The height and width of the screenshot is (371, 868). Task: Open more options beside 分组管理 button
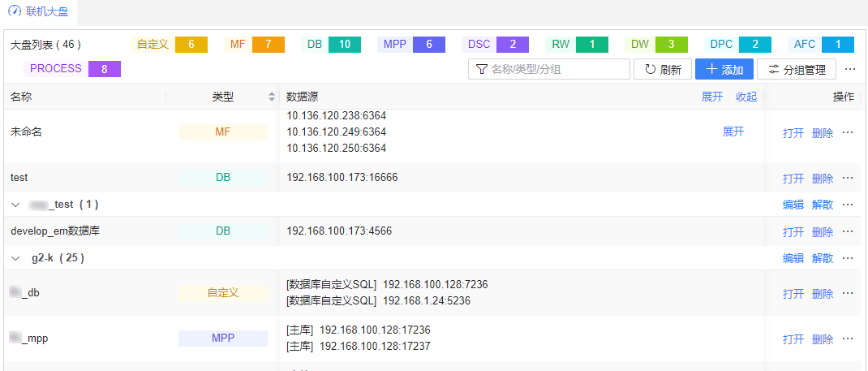(850, 69)
